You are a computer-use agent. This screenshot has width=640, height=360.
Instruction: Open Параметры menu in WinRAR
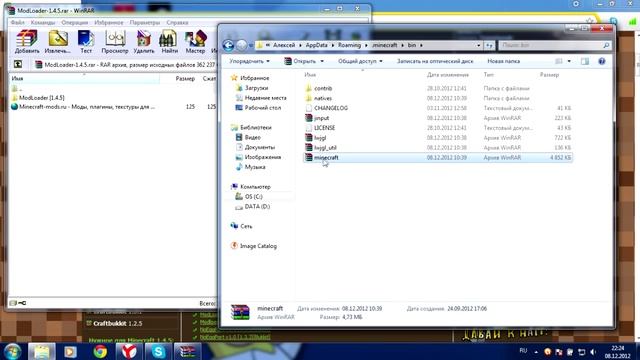click(x=144, y=22)
